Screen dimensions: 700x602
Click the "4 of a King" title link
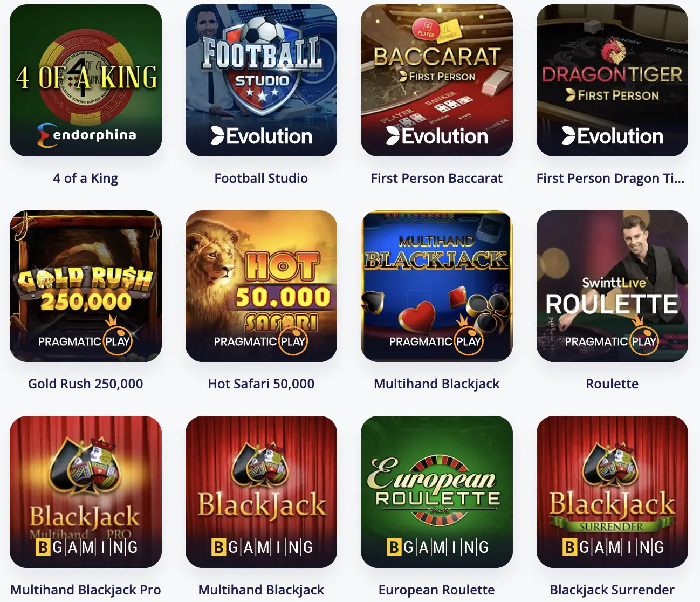click(x=86, y=179)
